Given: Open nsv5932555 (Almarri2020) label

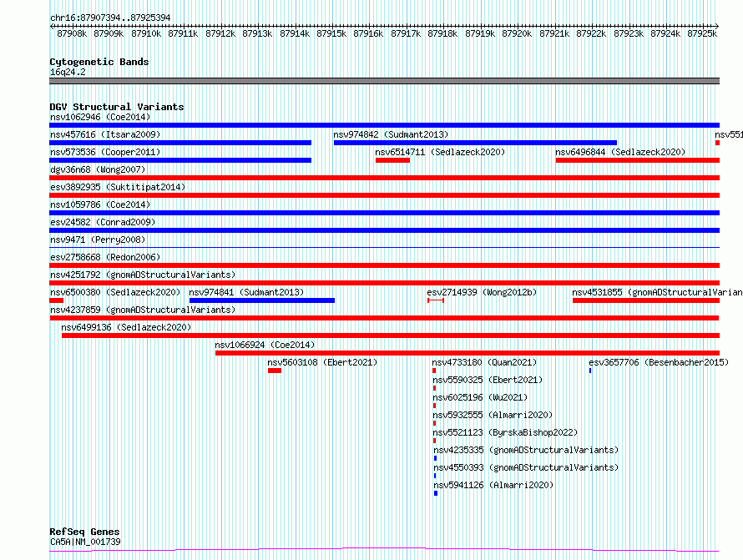Looking at the screenshot, I should pos(493,415).
